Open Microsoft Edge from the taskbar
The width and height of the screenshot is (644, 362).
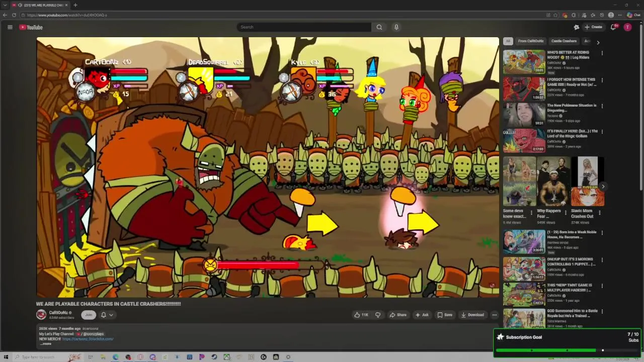[x=115, y=357]
